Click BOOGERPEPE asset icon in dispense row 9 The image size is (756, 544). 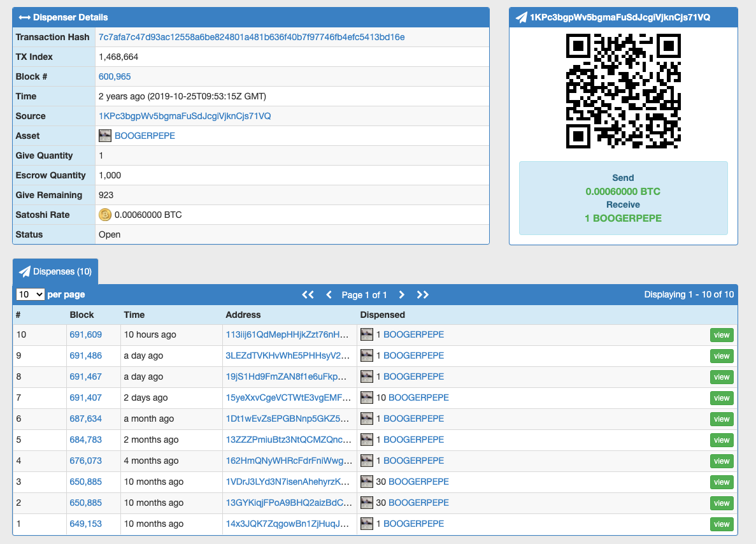tap(367, 356)
